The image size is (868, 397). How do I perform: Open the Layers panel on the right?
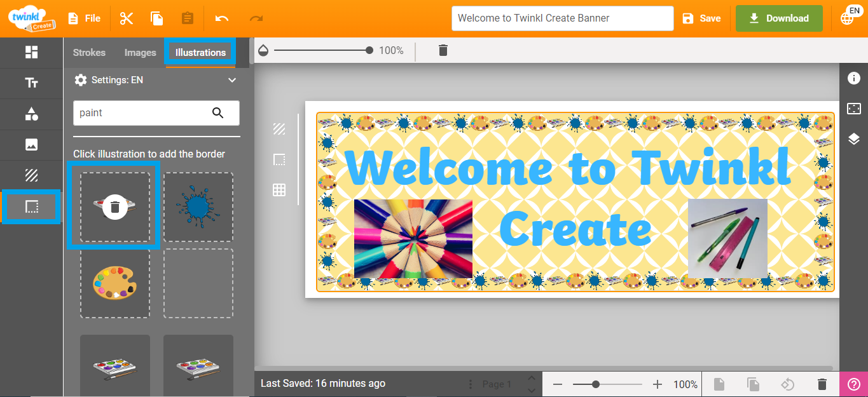854,138
